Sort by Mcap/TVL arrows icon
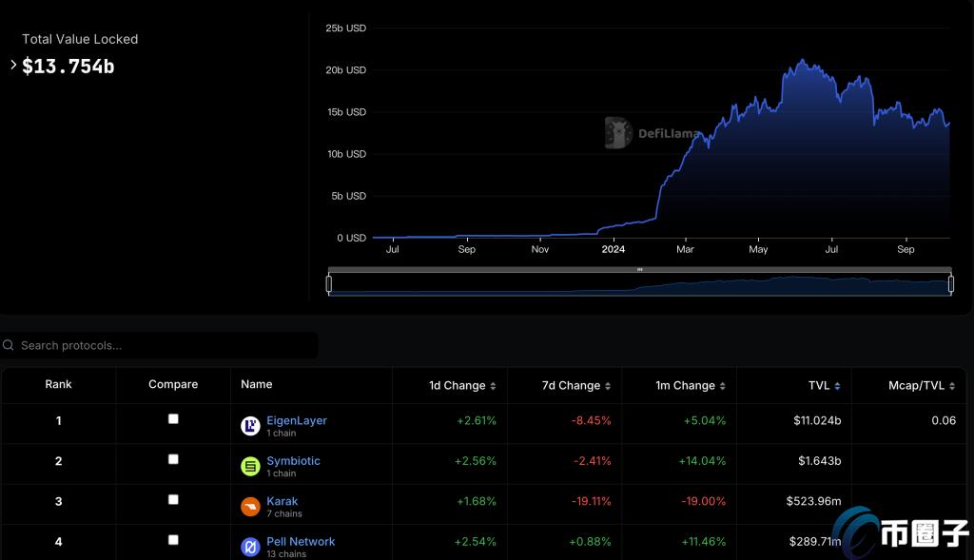 952,386
